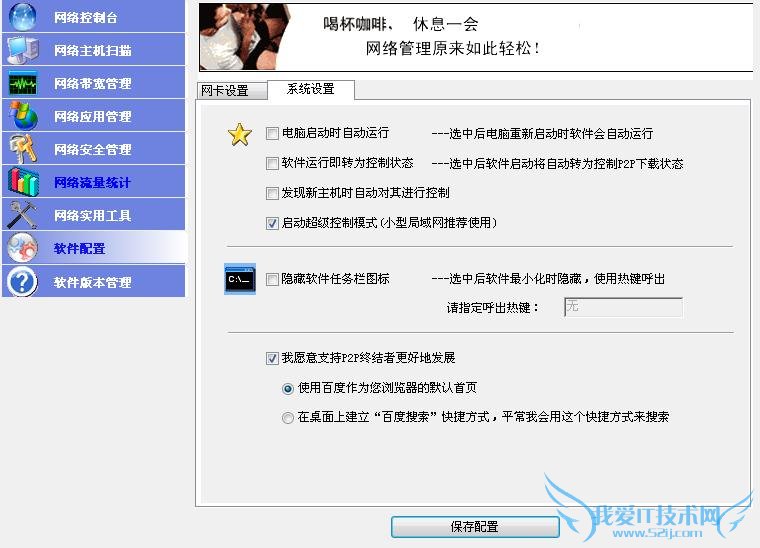The width and height of the screenshot is (760, 548).
Task: Click the coffee banner photo
Action: click(x=245, y=37)
